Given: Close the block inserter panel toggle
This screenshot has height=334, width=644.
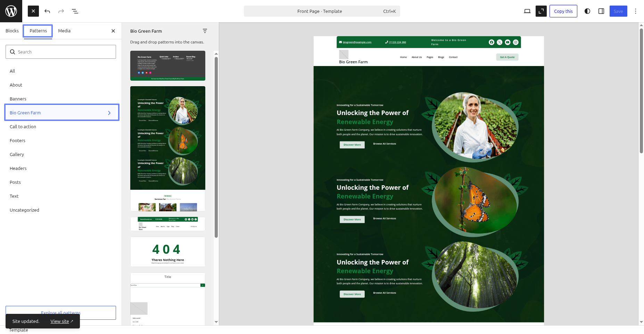Looking at the screenshot, I should [x=33, y=11].
